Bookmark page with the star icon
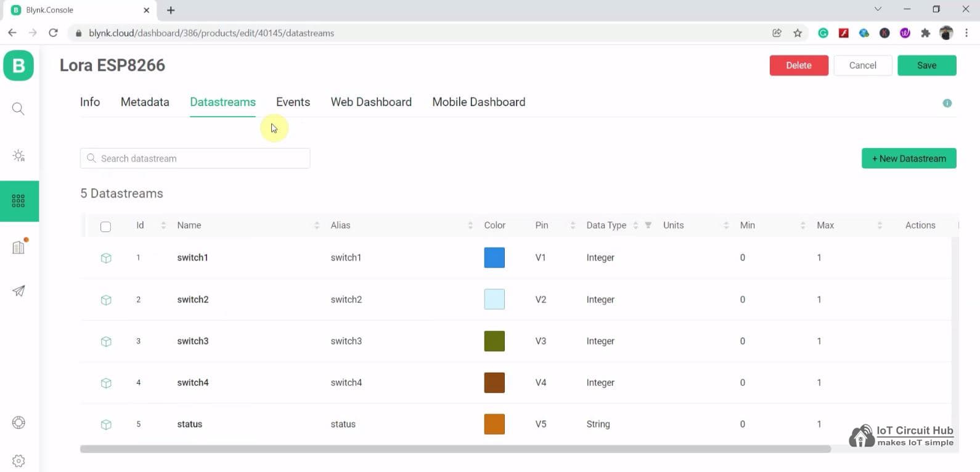This screenshot has height=472, width=980. click(x=798, y=33)
